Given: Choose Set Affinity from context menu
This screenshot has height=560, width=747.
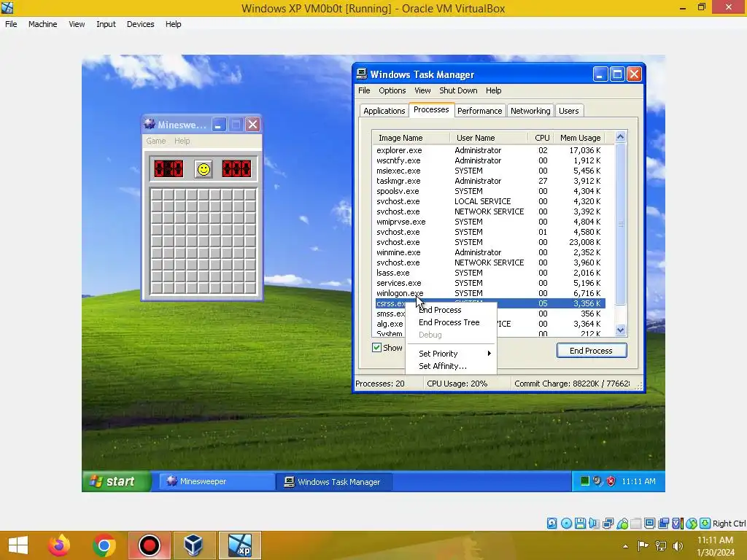Looking at the screenshot, I should click(451, 366).
